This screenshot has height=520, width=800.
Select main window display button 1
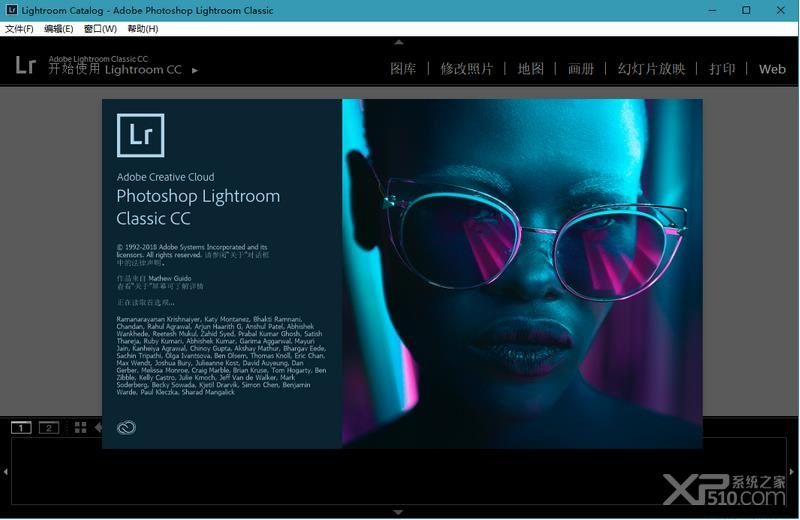tap(21, 428)
